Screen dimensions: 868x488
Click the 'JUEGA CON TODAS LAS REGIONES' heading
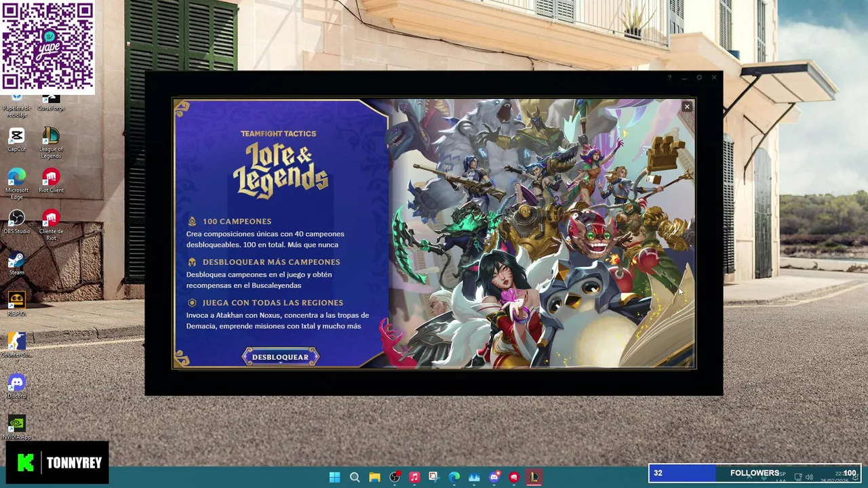(x=273, y=303)
